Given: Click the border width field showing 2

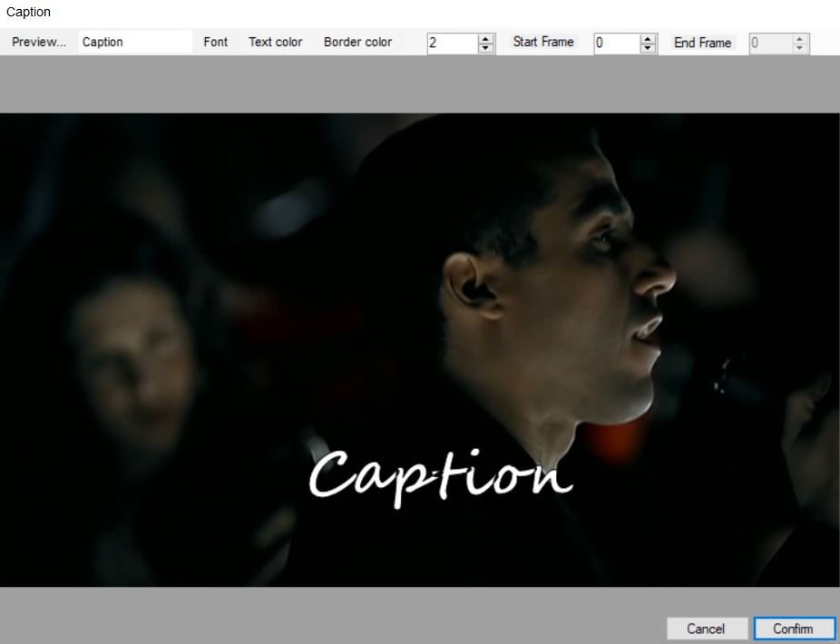Looking at the screenshot, I should [452, 43].
